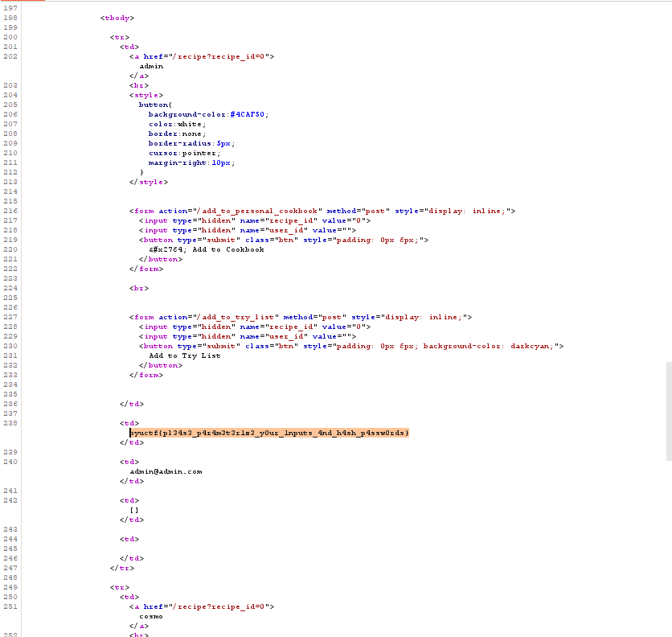Click the opening style tag on line 204

[146, 95]
